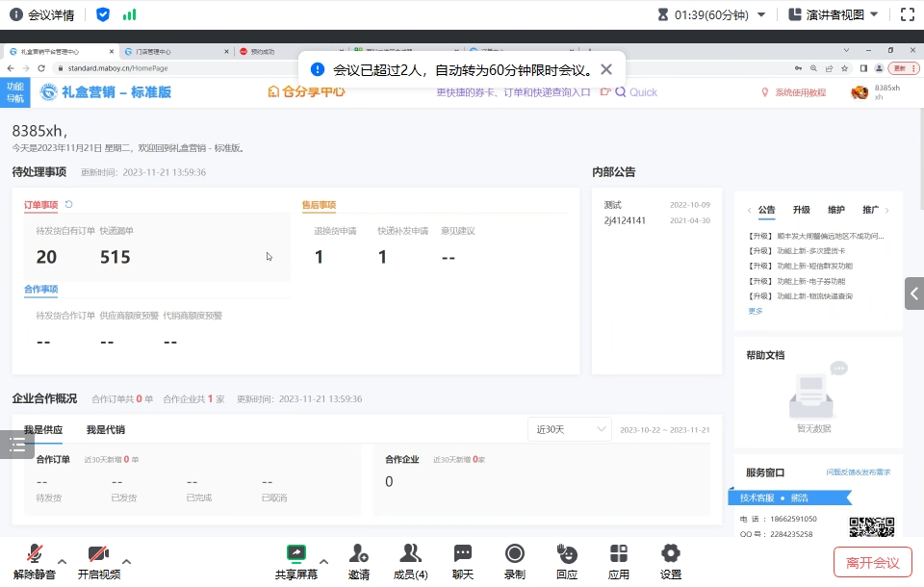The image size is (924, 587).
Task: Start recording the meeting
Action: 515,554
